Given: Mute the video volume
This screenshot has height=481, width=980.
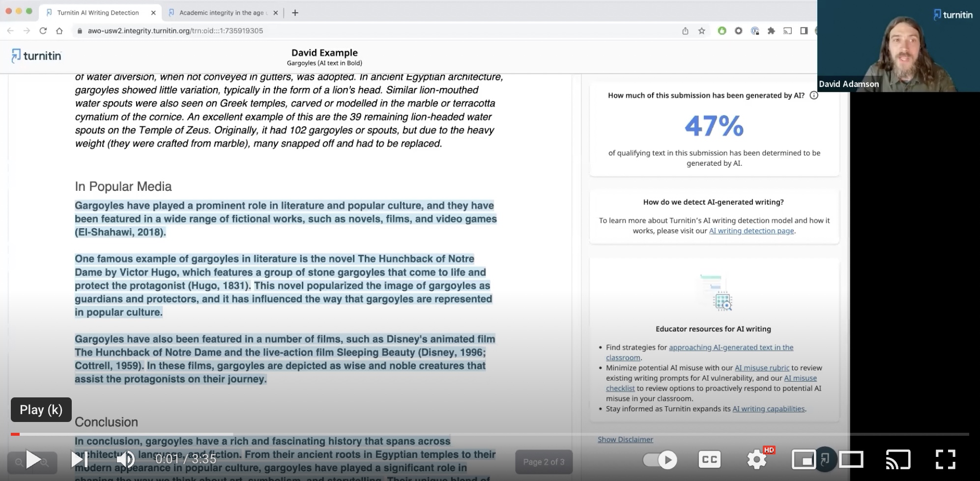Looking at the screenshot, I should (x=125, y=460).
